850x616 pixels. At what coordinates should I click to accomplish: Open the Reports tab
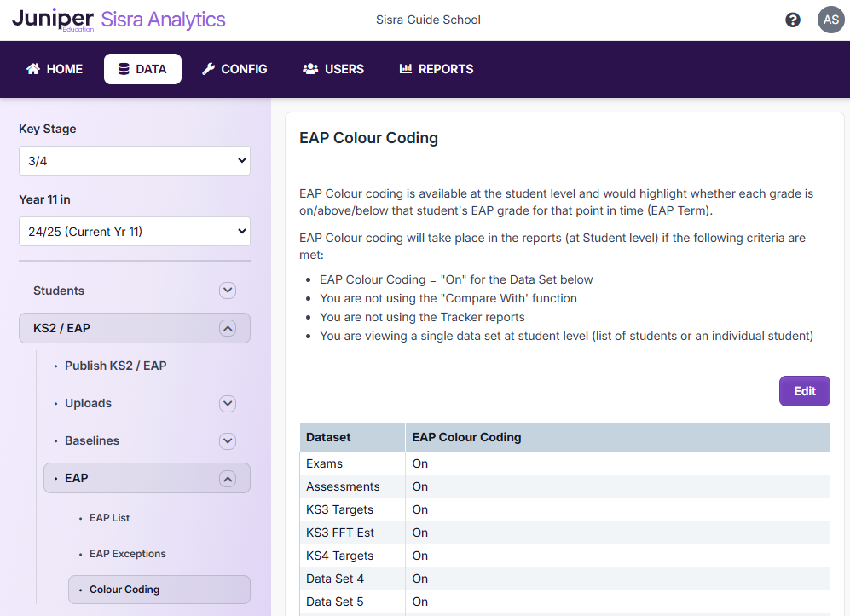[437, 69]
